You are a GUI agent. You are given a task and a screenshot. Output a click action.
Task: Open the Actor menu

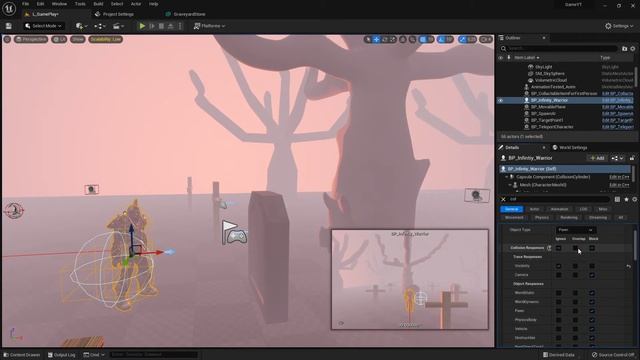pos(136,4)
